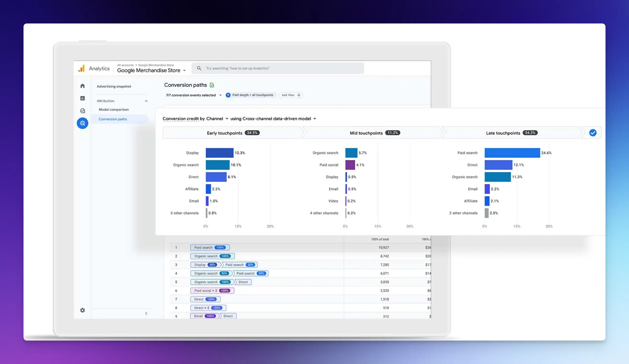Collapse the Attribution section

tap(146, 101)
